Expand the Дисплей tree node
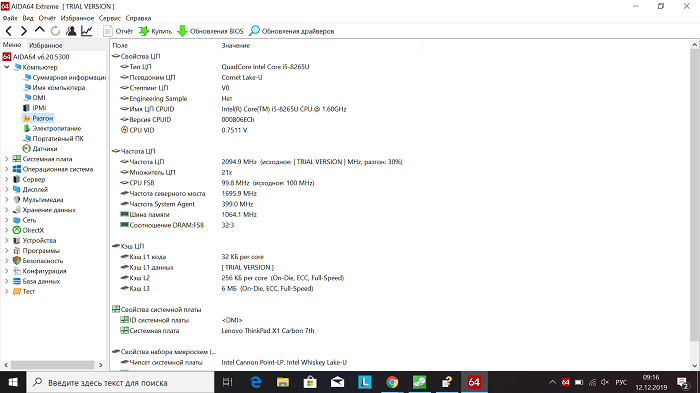 coord(7,189)
